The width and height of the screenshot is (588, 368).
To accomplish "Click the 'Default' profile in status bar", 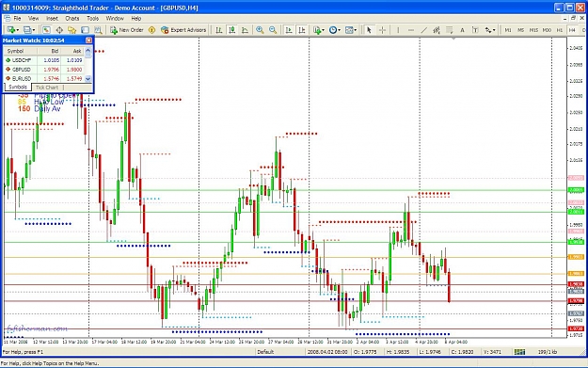I will pos(265,352).
